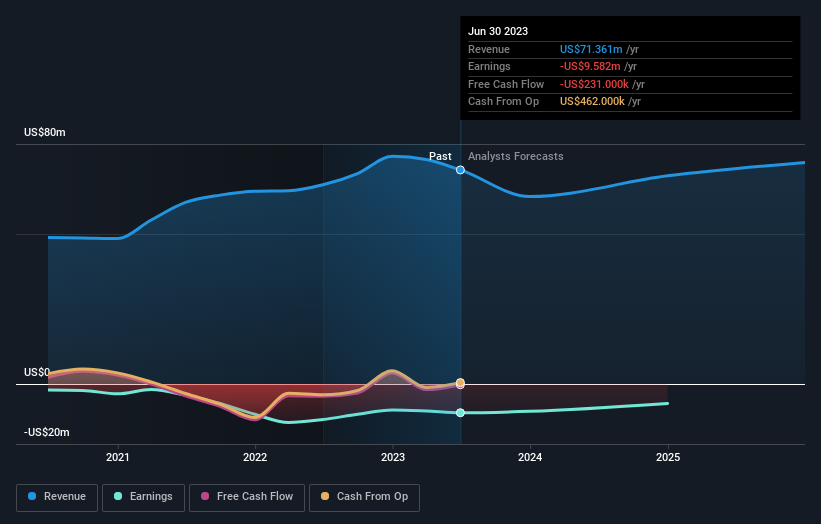Click the tooltip 'Cash From Op' row label
Screen dimensions: 821x524
click(503, 102)
